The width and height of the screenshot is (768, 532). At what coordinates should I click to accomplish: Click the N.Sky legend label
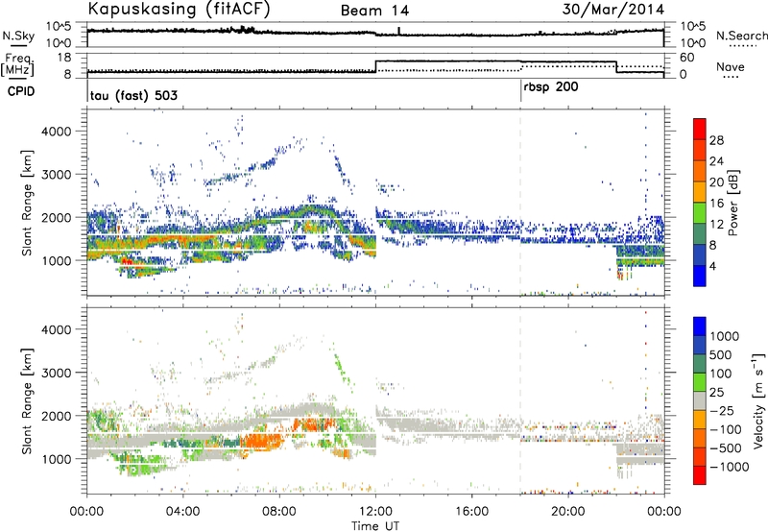(x=18, y=36)
